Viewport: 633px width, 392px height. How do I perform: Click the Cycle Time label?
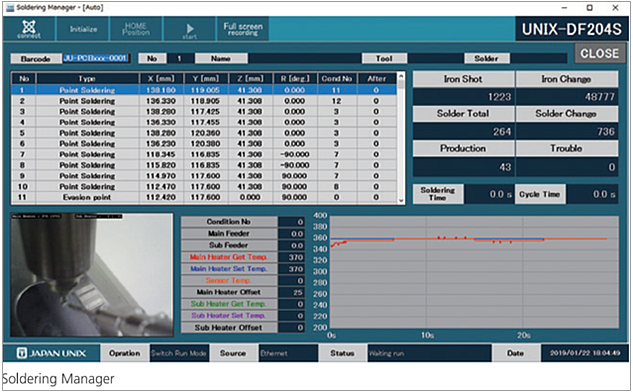click(x=540, y=194)
